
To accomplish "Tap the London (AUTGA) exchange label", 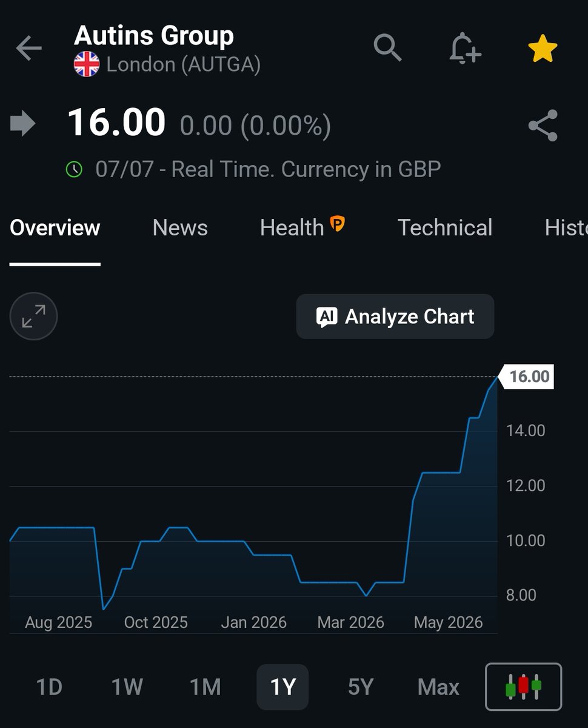I will pyautogui.click(x=184, y=64).
